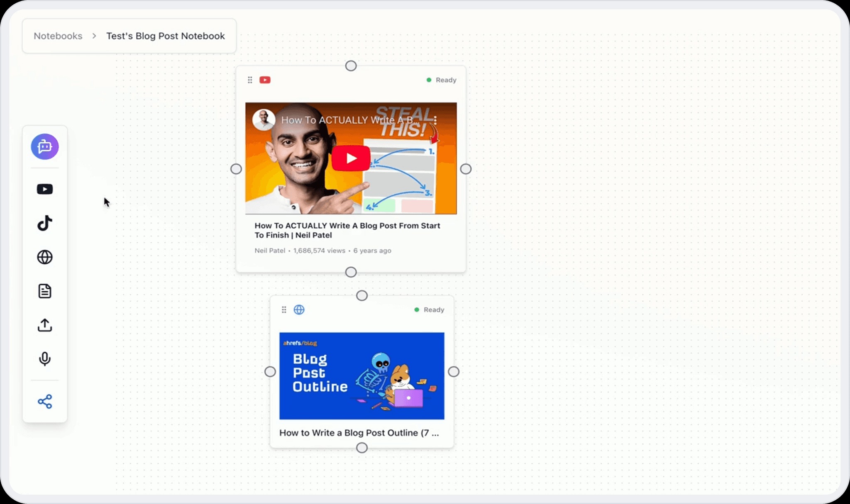Click right connector of website card
The height and width of the screenshot is (504, 850).
(x=454, y=371)
